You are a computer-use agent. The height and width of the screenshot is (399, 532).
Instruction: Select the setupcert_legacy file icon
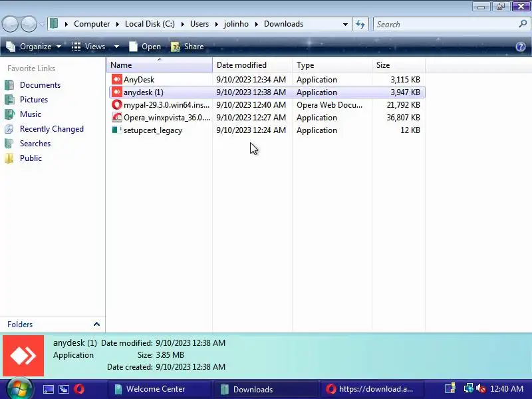click(117, 130)
